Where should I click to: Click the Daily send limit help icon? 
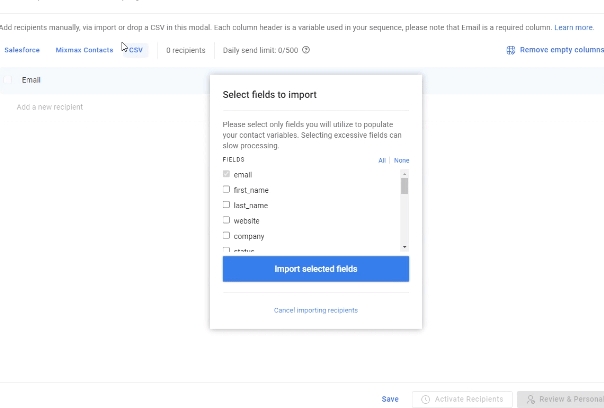(306, 50)
